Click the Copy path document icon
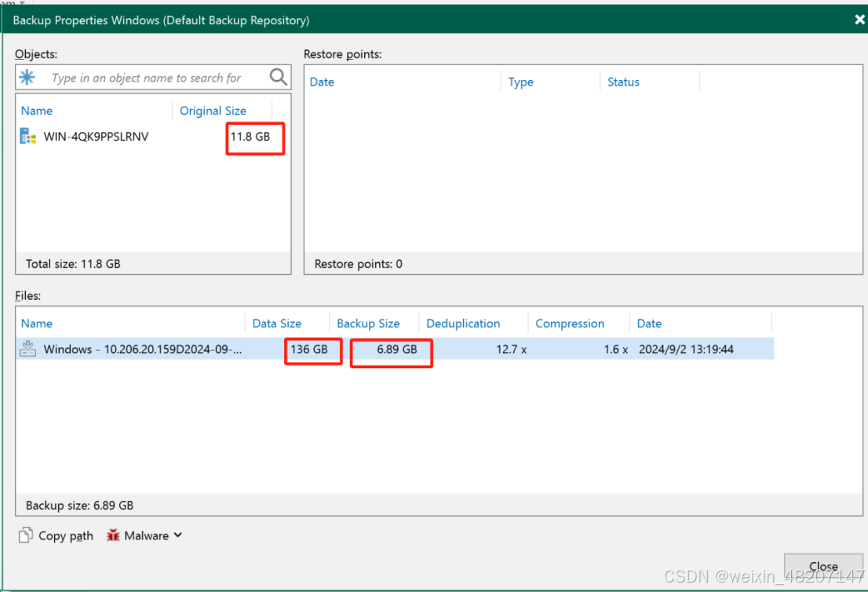Screen dimensions: 868x592 tap(25, 535)
